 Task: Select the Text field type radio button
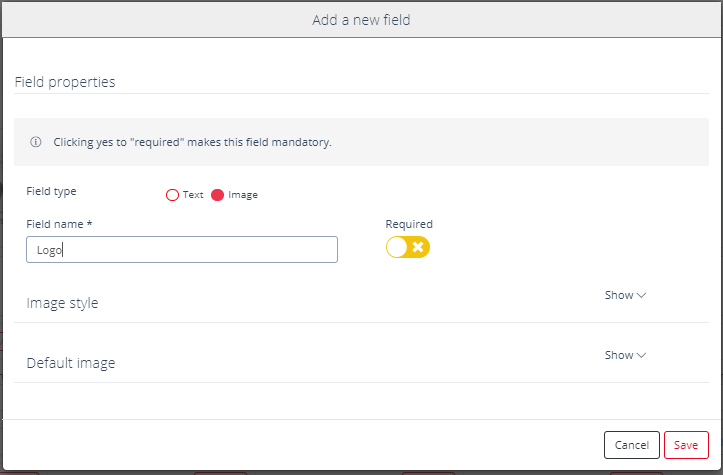click(x=172, y=195)
